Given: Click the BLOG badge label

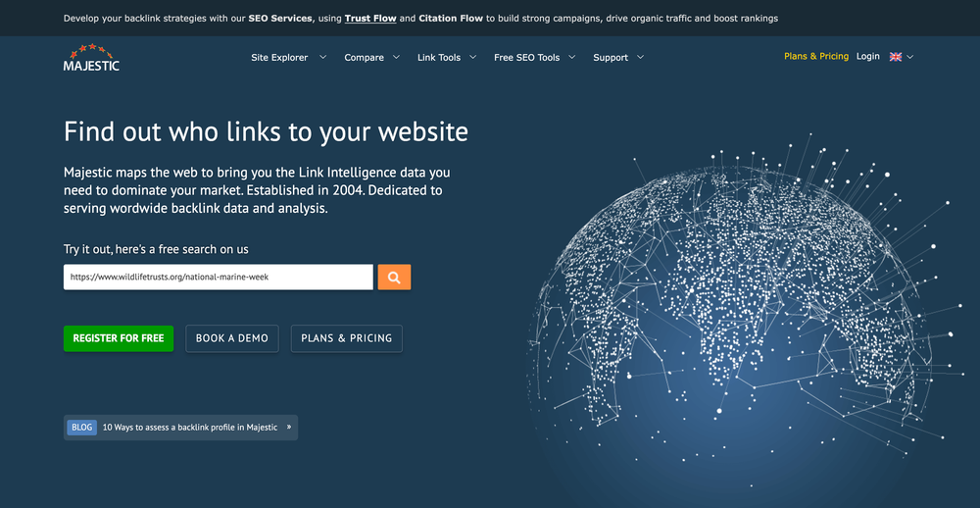Looking at the screenshot, I should [82, 428].
